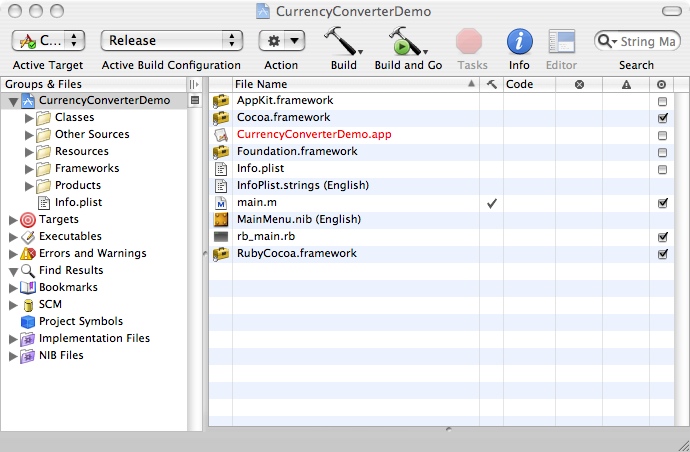The image size is (690, 452).
Task: Uncheck target checkbox for rb_main.rb
Action: point(662,237)
